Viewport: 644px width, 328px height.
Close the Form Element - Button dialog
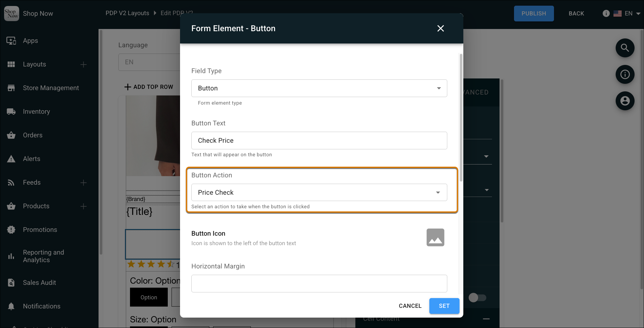pos(441,28)
